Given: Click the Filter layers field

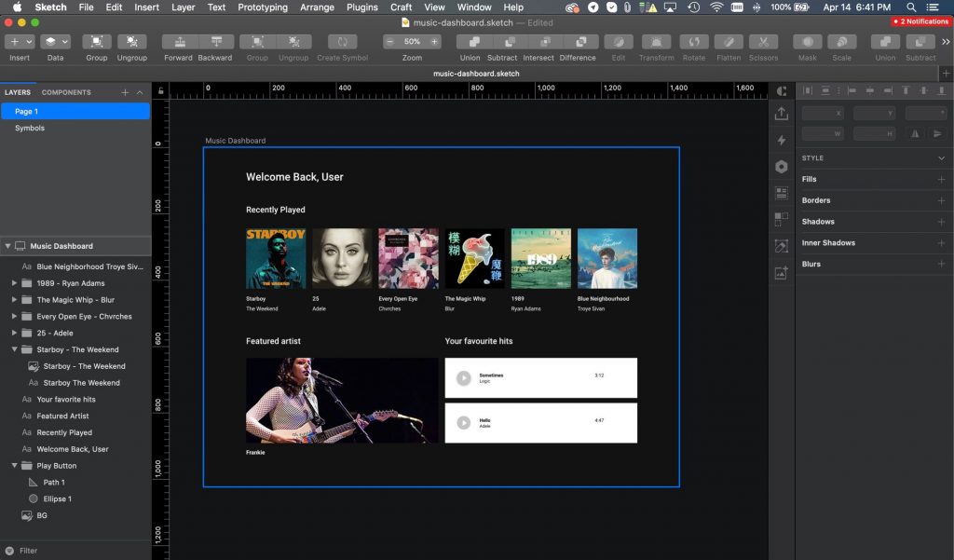Looking at the screenshot, I should 75,551.
